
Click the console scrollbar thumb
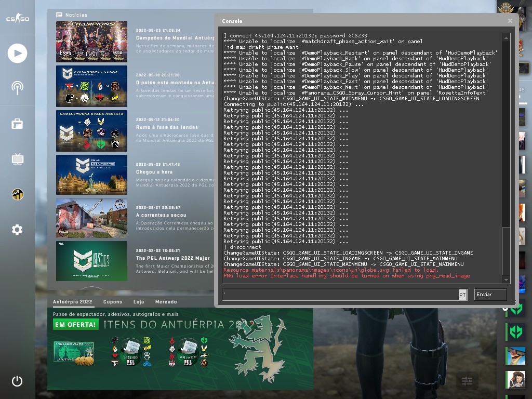(506, 251)
